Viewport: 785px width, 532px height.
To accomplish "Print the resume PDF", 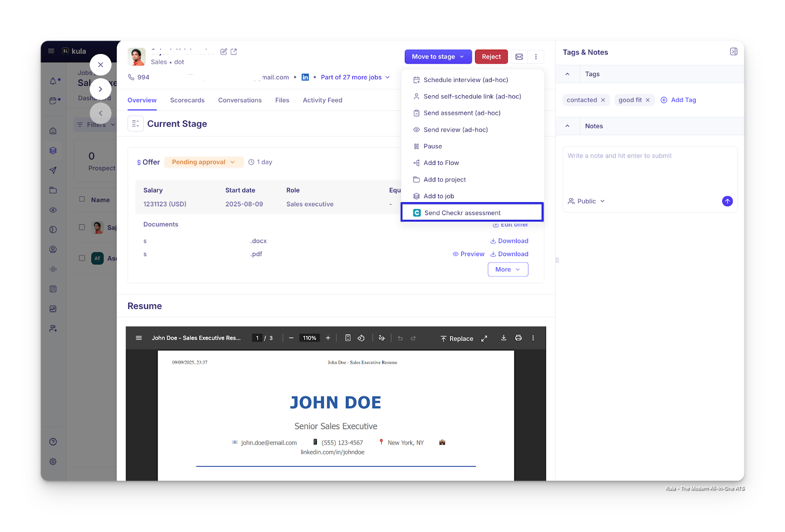I will pyautogui.click(x=518, y=338).
